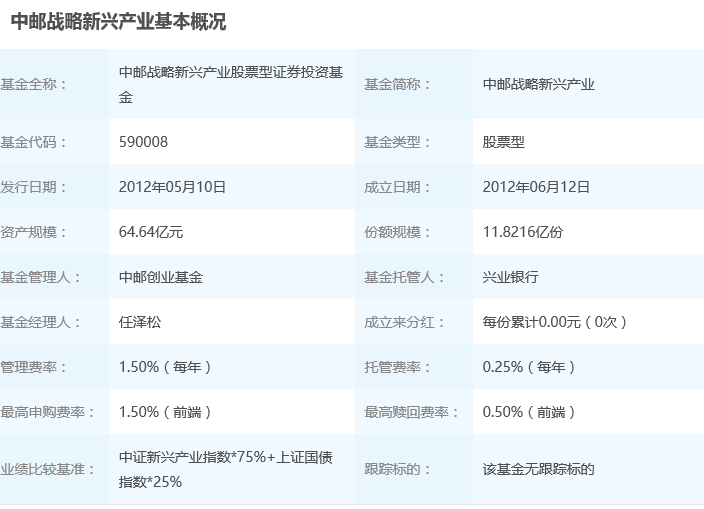Screen dimensions: 704x509
Task: Click the label 成立来分红：
Action: coord(405,322)
